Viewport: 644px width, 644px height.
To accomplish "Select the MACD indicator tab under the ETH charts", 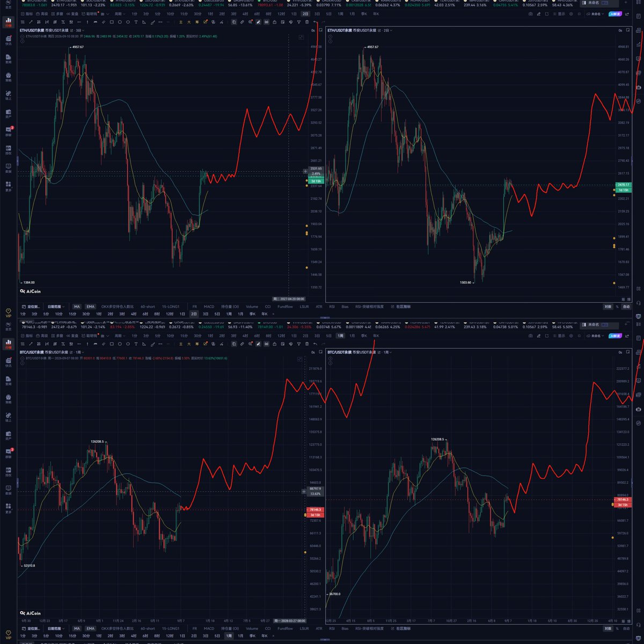I will click(209, 306).
